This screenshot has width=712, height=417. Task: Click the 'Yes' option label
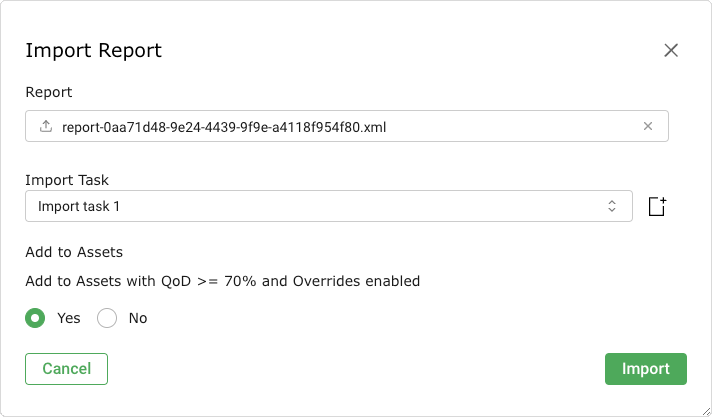(69, 318)
